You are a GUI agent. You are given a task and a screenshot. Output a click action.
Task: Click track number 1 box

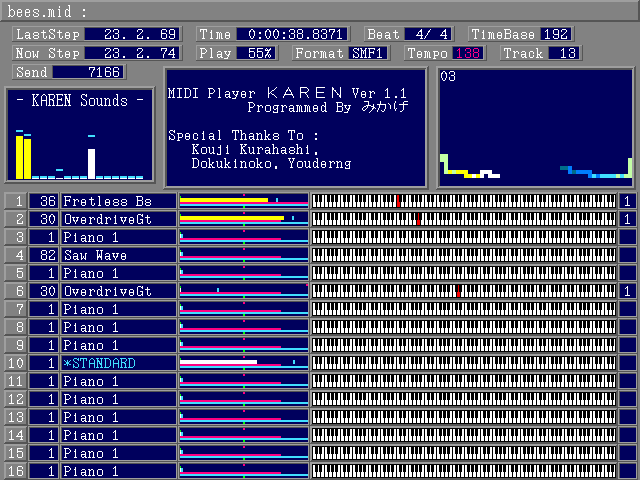point(16,201)
